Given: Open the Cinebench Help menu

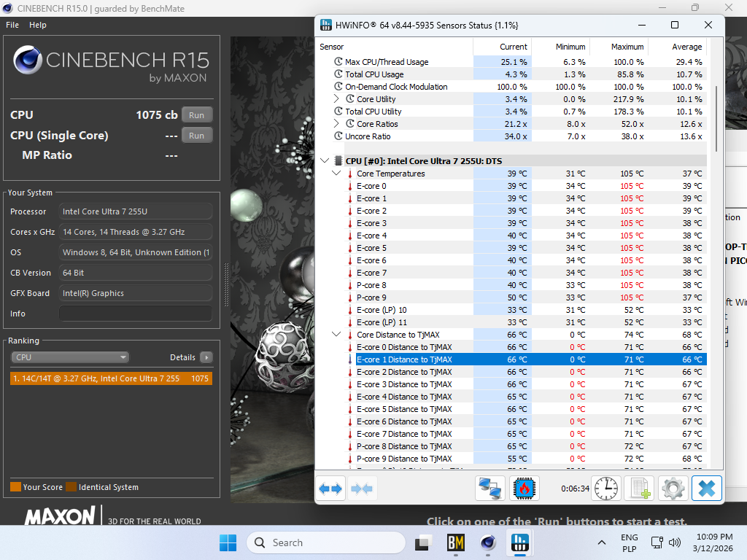Looking at the screenshot, I should click(38, 25).
